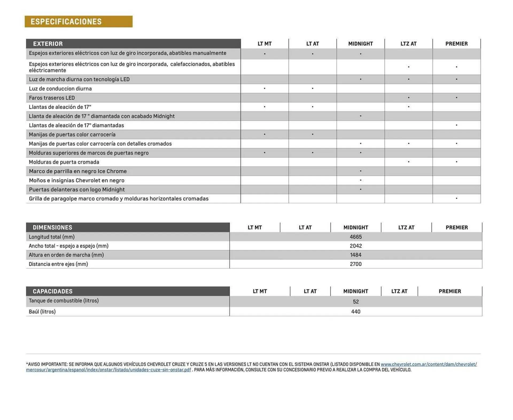Click the 'Ancho total - espejo a espejo (mm)' label
Image resolution: width=513 pixels, height=420 pixels.
[x=69, y=246]
